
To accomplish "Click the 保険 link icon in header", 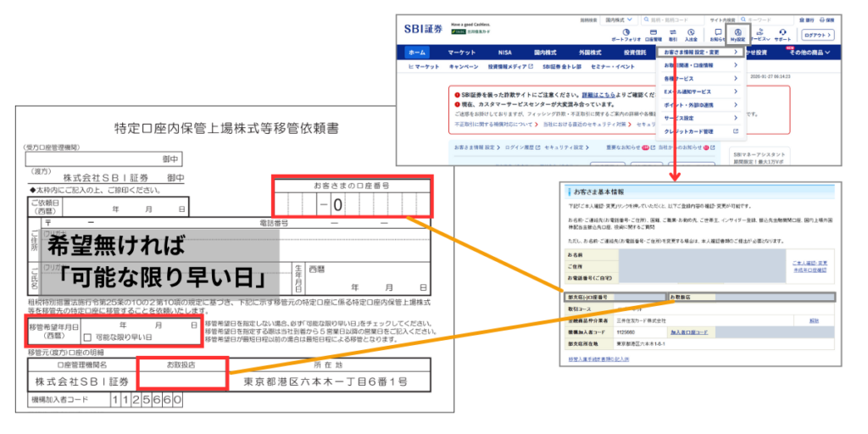I will [826, 19].
